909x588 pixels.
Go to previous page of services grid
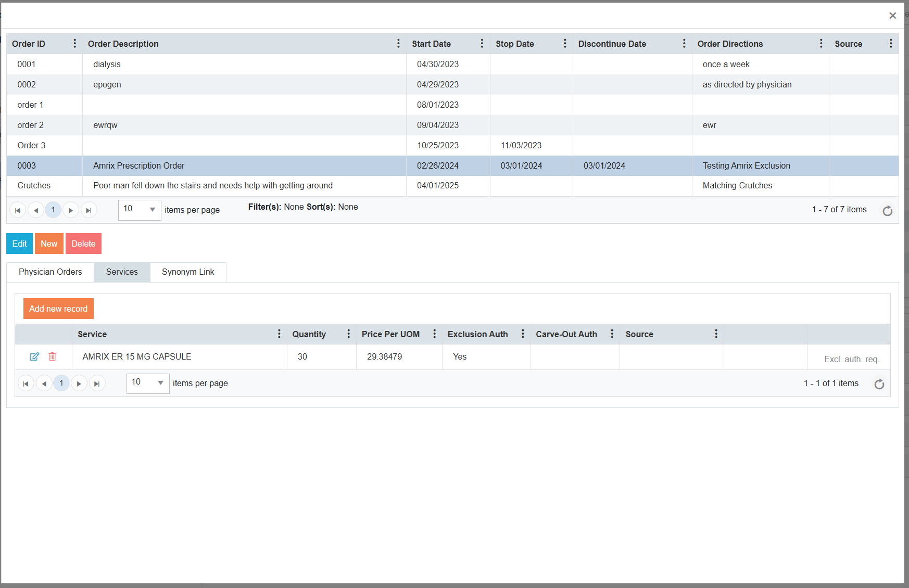tap(44, 384)
